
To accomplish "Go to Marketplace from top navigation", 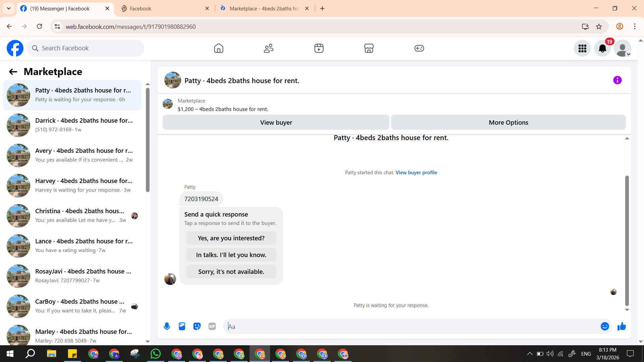I will (369, 48).
